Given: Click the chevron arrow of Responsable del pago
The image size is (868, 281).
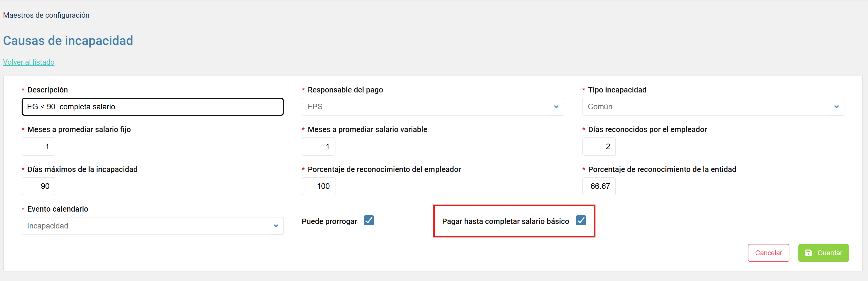Looking at the screenshot, I should [x=556, y=107].
